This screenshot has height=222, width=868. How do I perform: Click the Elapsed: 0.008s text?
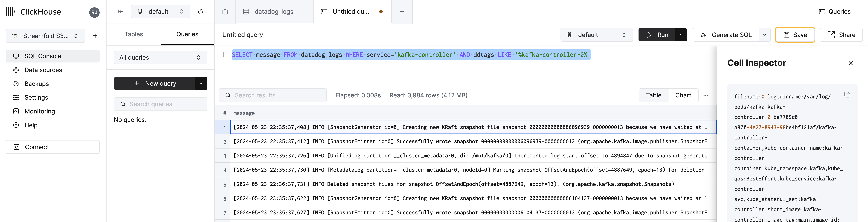tap(358, 95)
